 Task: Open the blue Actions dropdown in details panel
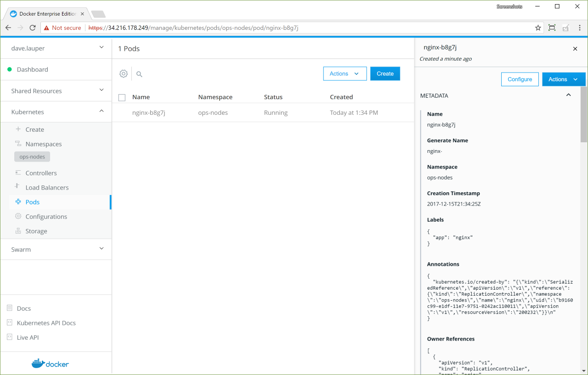[x=563, y=79]
